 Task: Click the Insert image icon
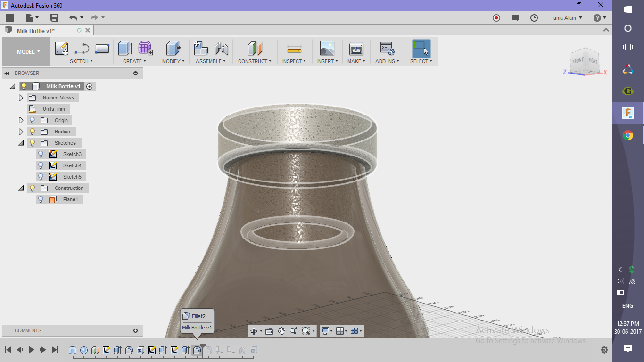click(327, 49)
